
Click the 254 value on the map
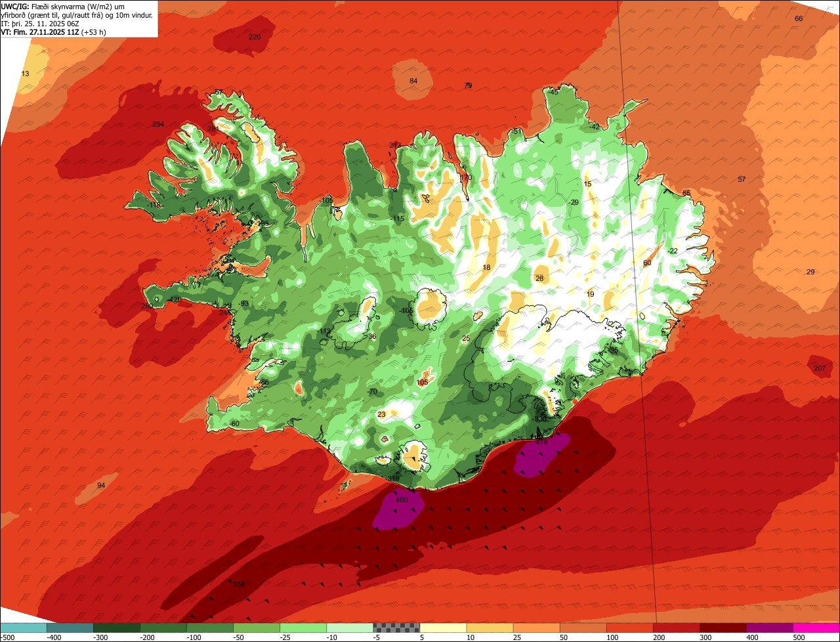click(x=158, y=124)
